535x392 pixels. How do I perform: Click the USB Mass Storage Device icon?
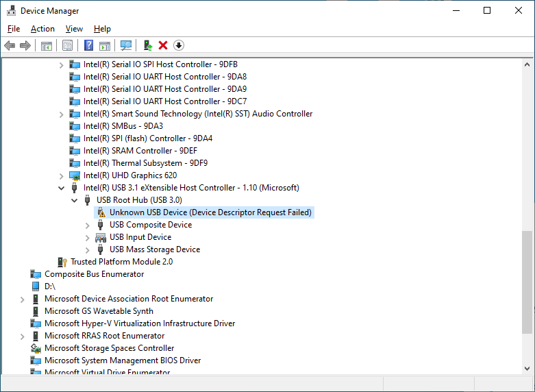[x=100, y=249]
